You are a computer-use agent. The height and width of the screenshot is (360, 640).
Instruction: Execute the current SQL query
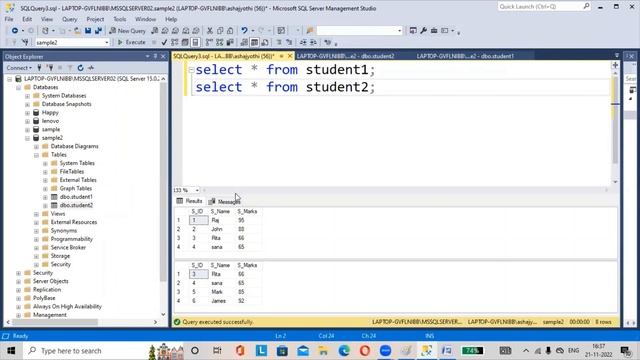(131, 42)
